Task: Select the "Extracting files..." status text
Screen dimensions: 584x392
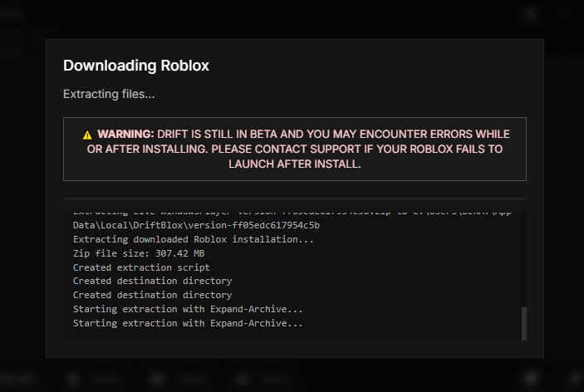Action: pos(109,94)
